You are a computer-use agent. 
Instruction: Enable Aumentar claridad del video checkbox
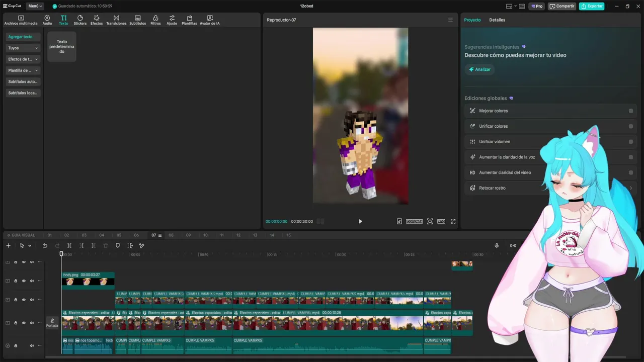631,172
